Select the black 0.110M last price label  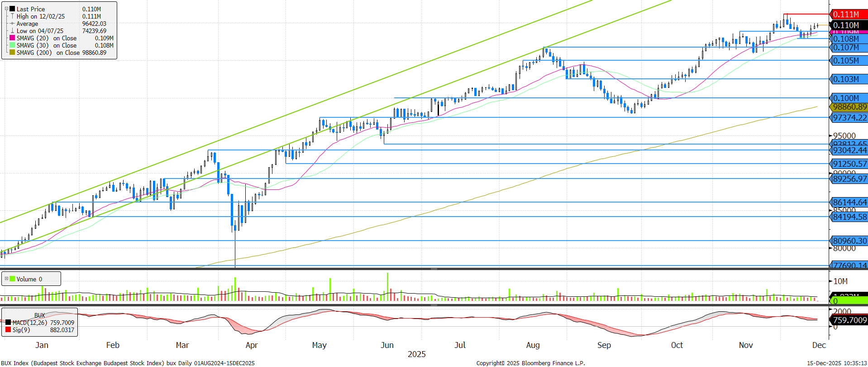[x=849, y=25]
